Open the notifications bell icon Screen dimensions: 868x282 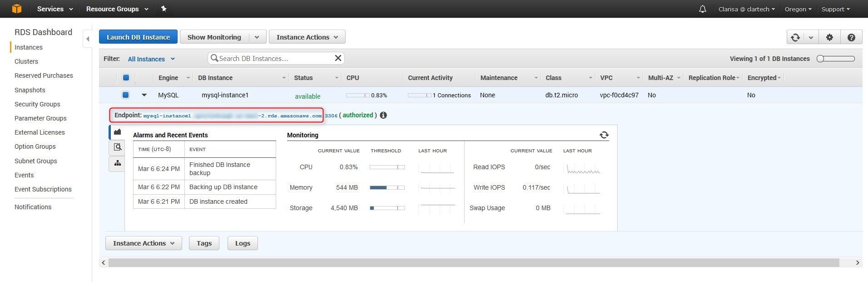703,9
